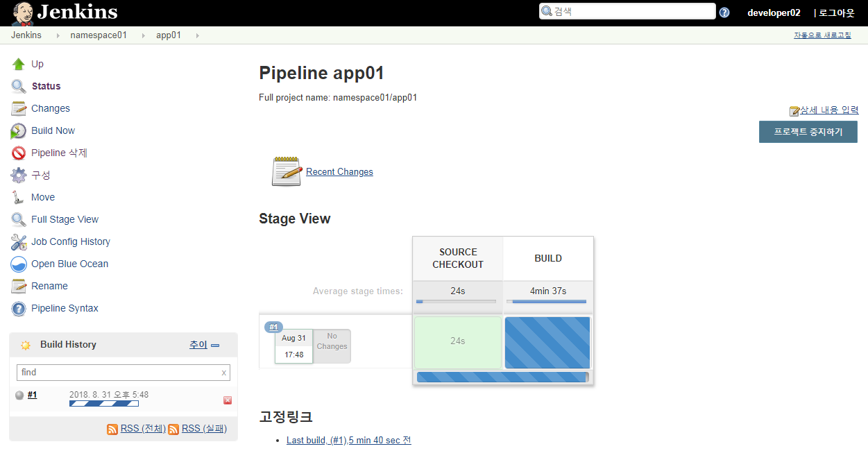868x451 pixels.
Task: Open the Changes page
Action: [x=51, y=108]
